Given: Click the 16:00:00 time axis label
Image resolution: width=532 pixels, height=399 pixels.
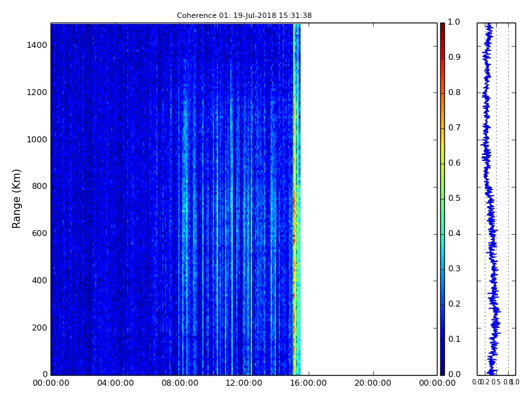Looking at the screenshot, I should pos(309,383).
